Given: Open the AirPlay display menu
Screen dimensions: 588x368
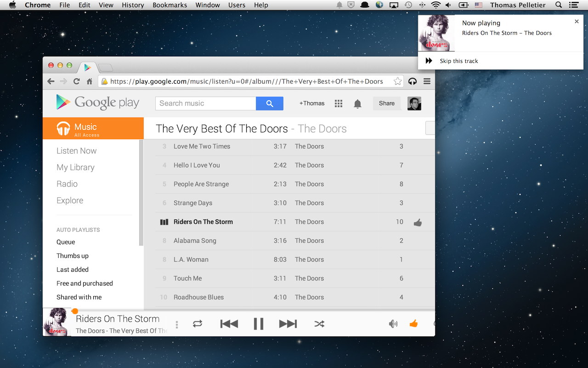Looking at the screenshot, I should coord(394,5).
